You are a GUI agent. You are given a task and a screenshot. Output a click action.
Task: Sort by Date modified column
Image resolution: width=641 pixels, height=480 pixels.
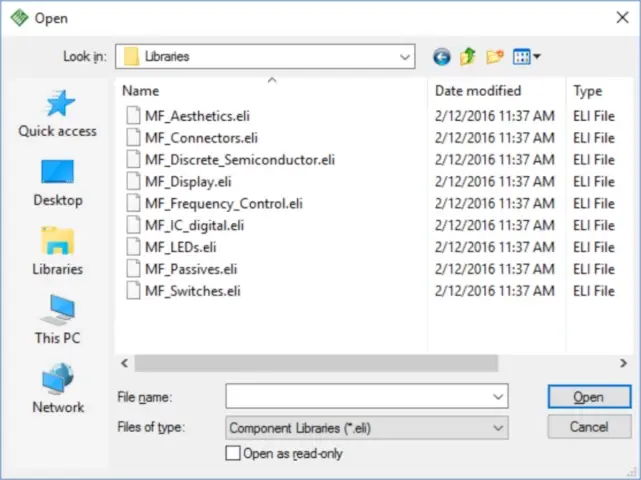[477, 91]
